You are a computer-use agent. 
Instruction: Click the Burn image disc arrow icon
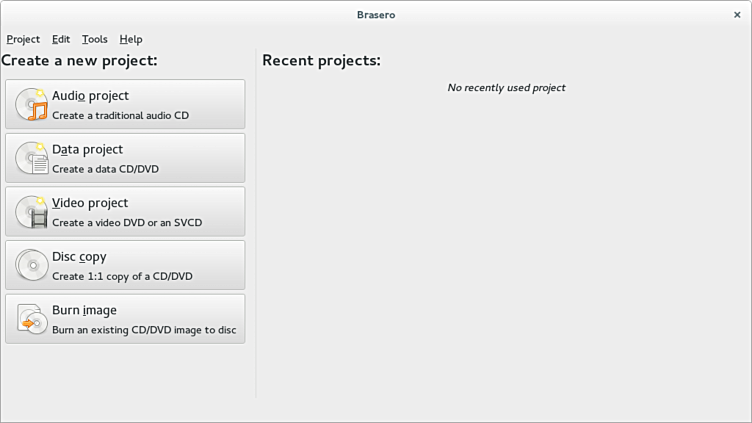(x=31, y=319)
